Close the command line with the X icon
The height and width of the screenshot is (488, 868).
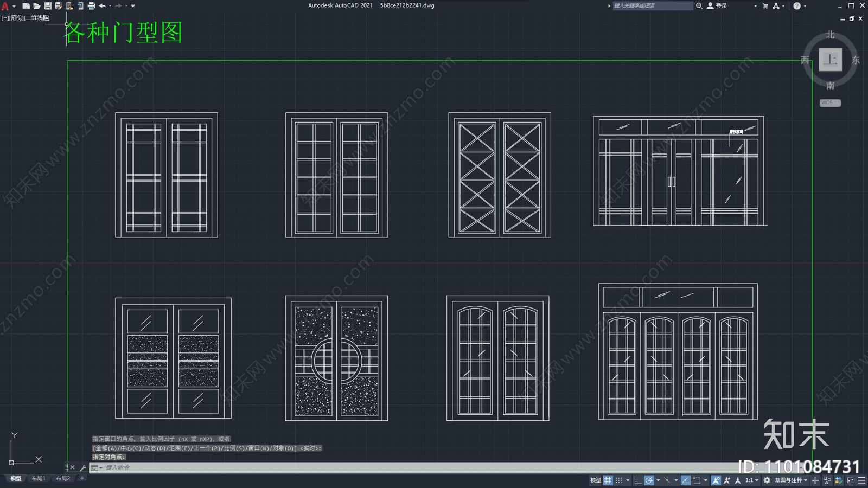[x=72, y=467]
